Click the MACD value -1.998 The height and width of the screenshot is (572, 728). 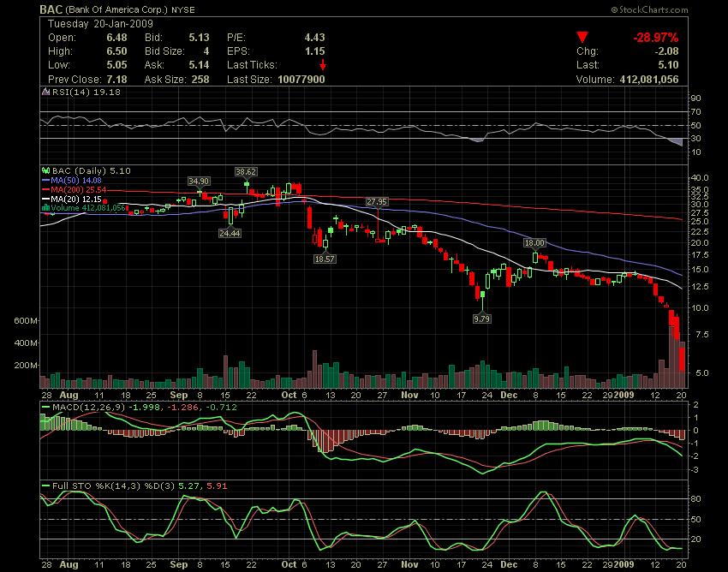click(x=144, y=408)
